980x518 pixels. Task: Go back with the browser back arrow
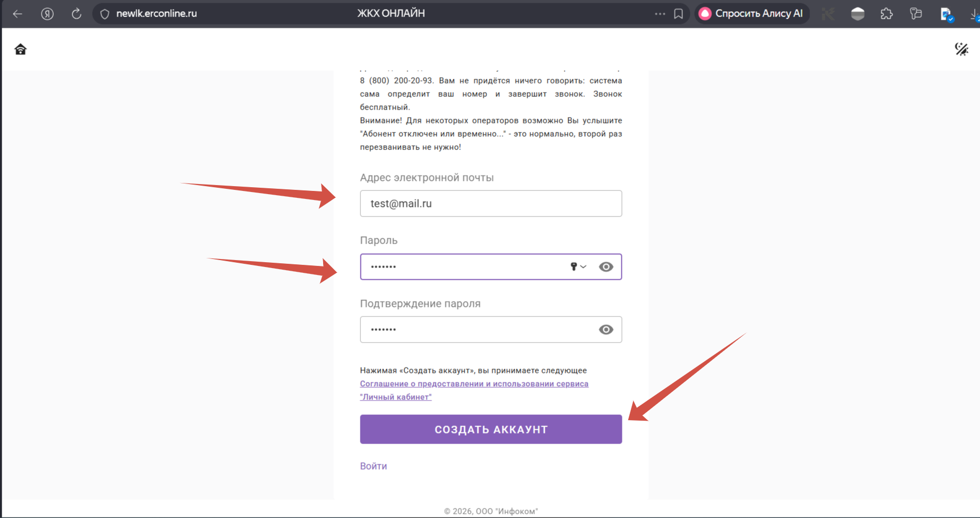point(18,14)
